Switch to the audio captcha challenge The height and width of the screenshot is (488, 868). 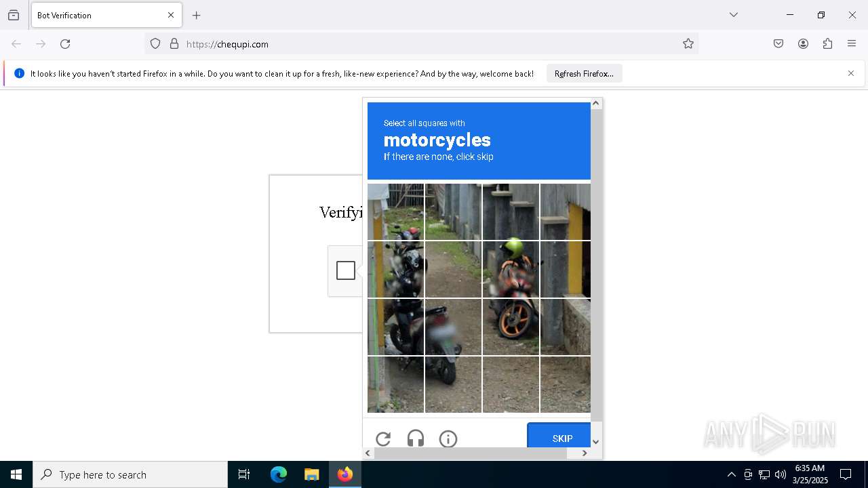[416, 439]
